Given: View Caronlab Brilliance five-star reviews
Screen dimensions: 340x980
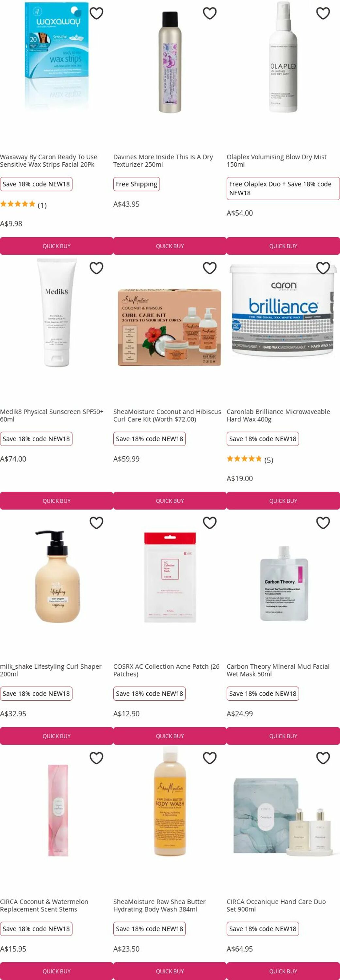Looking at the screenshot, I should 250,460.
